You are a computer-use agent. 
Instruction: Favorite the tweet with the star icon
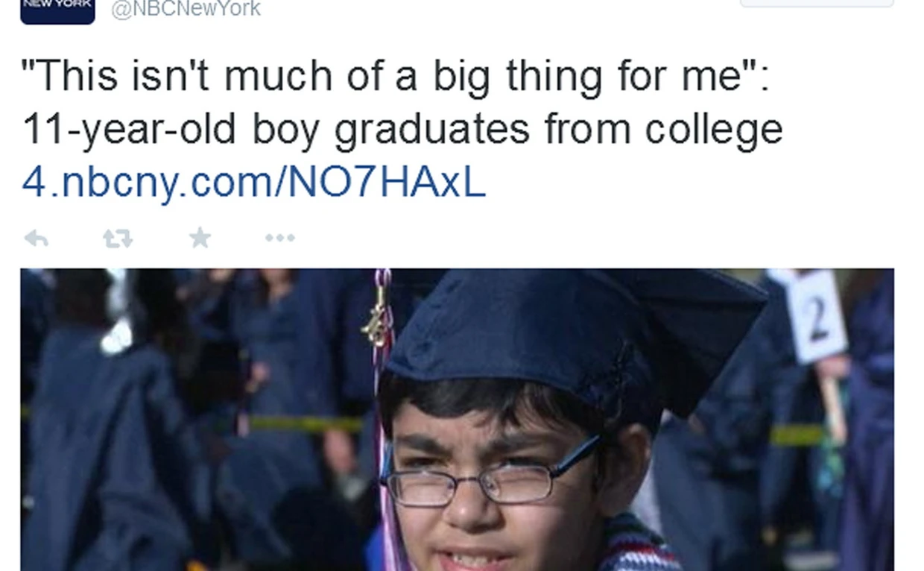coord(200,238)
